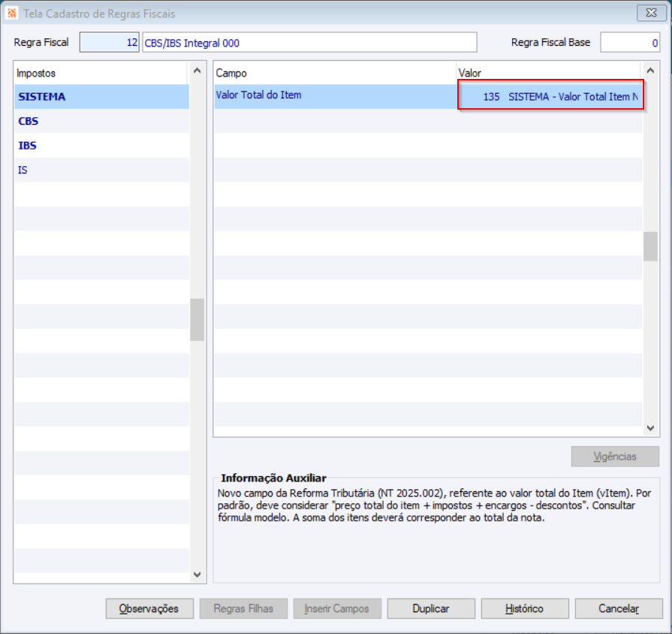Click the Cancelar button

click(619, 608)
